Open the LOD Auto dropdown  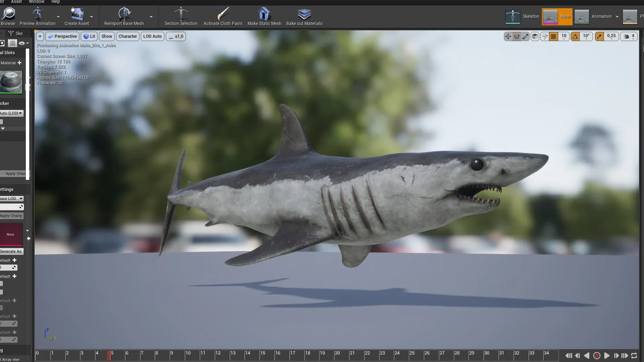click(152, 36)
